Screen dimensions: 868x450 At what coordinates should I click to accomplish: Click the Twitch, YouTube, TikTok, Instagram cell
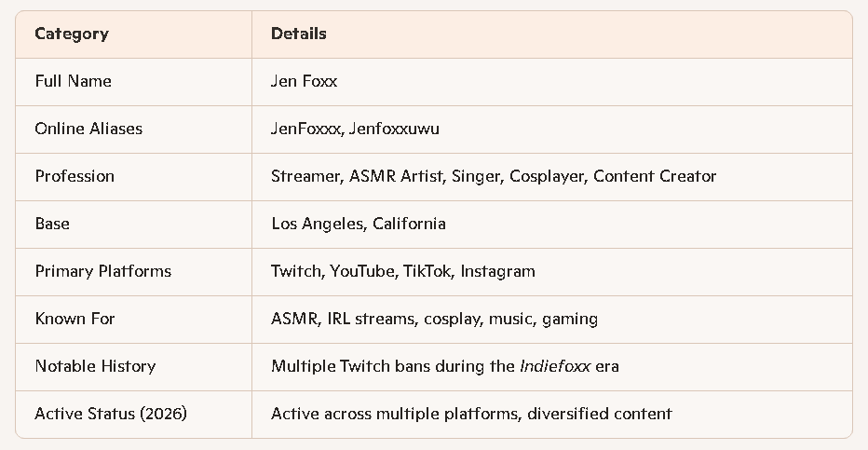pos(403,271)
